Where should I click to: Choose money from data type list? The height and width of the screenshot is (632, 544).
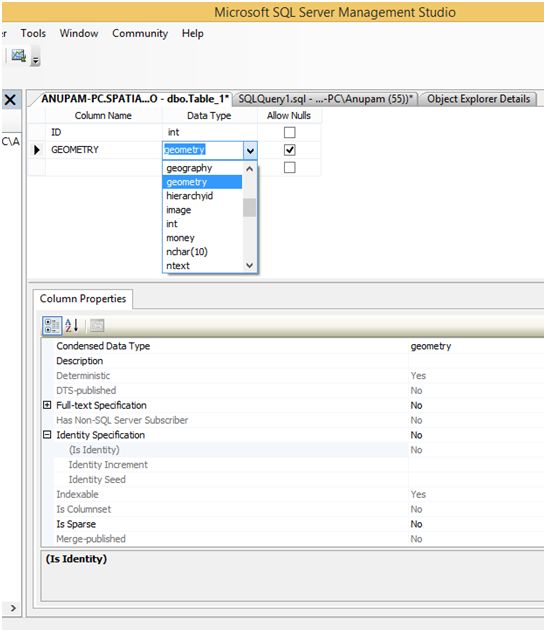click(202, 238)
